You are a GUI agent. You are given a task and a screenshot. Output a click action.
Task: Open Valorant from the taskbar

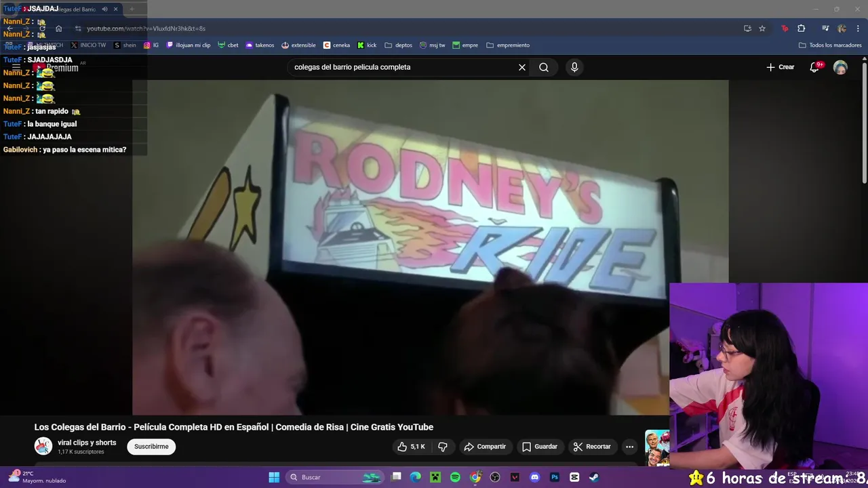(x=515, y=477)
